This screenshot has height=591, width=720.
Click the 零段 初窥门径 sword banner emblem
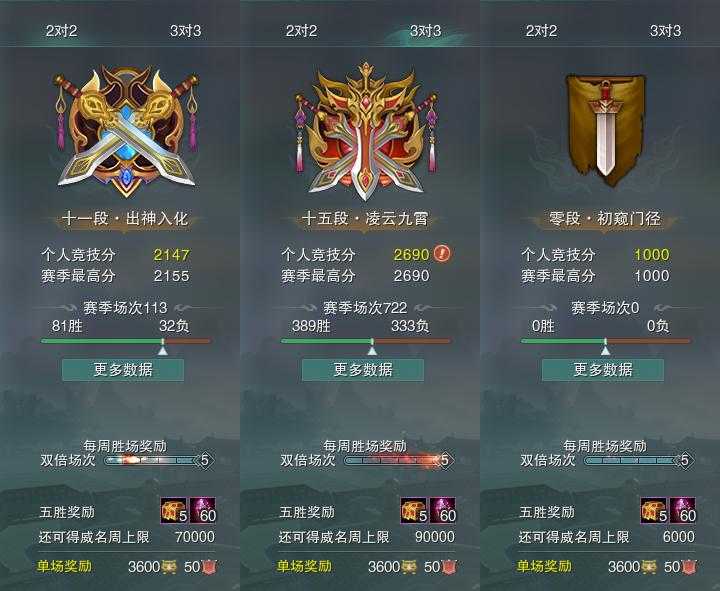(605, 130)
